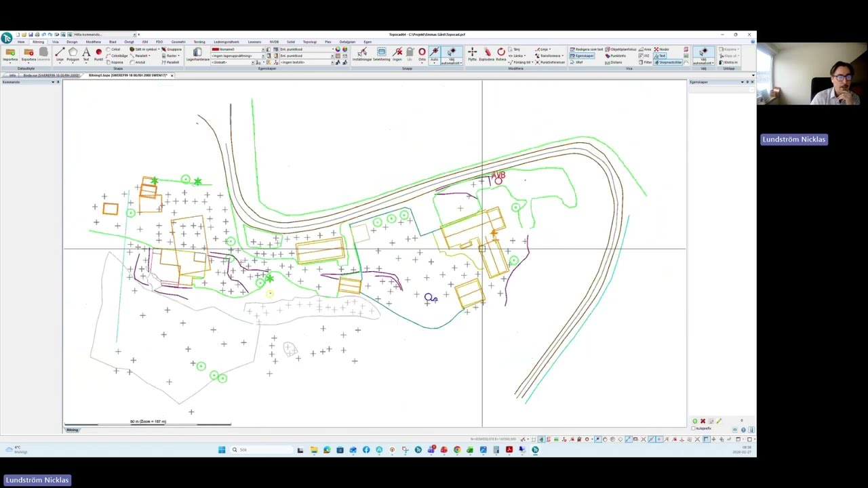
Task: Click the Importera button
Action: coord(10,54)
